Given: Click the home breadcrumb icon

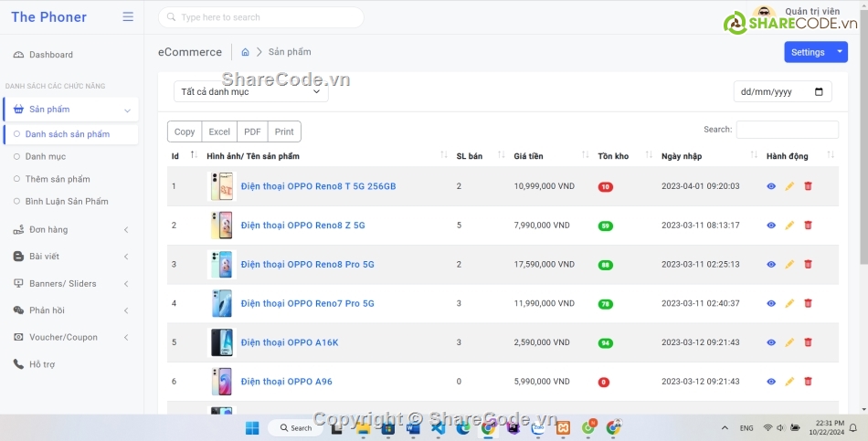Looking at the screenshot, I should pyautogui.click(x=245, y=52).
